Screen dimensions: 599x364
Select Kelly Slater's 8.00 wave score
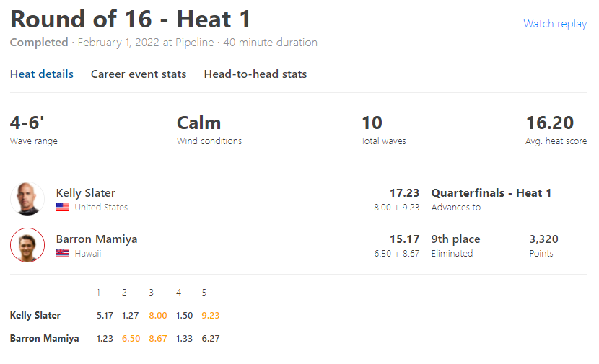158,316
